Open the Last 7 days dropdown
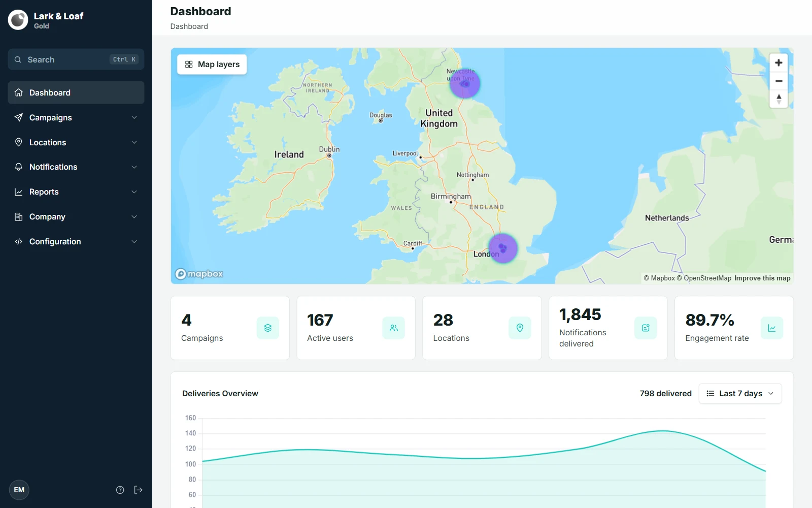 (x=740, y=393)
